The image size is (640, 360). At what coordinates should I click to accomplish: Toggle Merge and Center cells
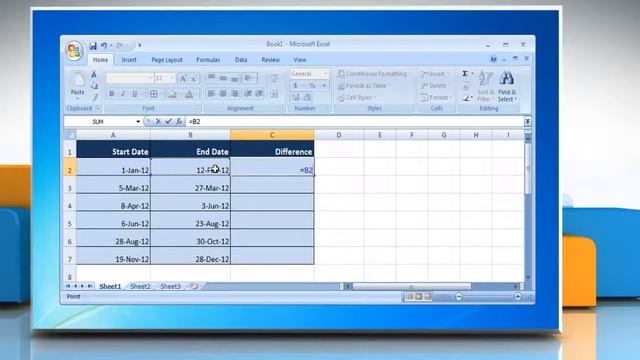274,94
